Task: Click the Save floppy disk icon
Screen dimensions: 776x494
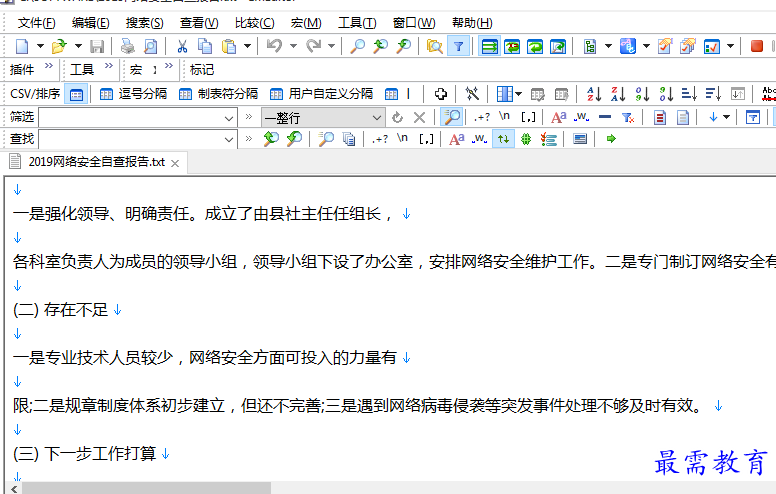Action: pyautogui.click(x=97, y=47)
